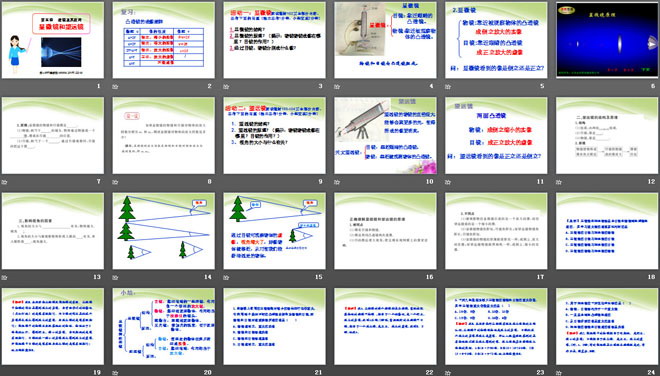Viewport: 660px width, 376px height.
Task: Click the animation star icon under slide 10
Action: coord(337,182)
